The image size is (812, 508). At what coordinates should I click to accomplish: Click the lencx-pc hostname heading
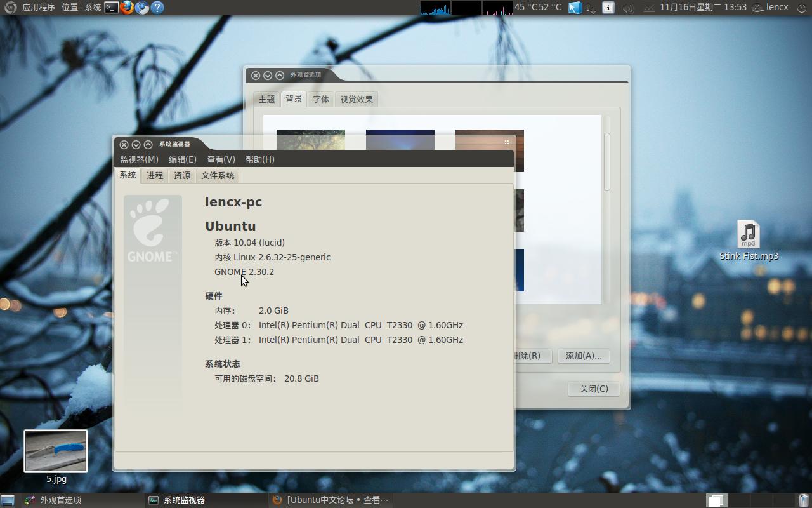(233, 202)
